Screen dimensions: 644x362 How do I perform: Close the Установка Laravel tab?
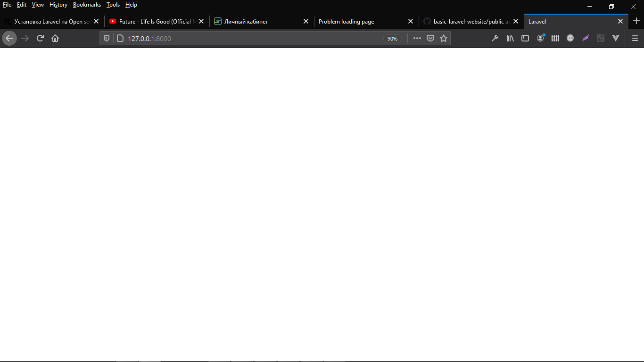point(96,21)
